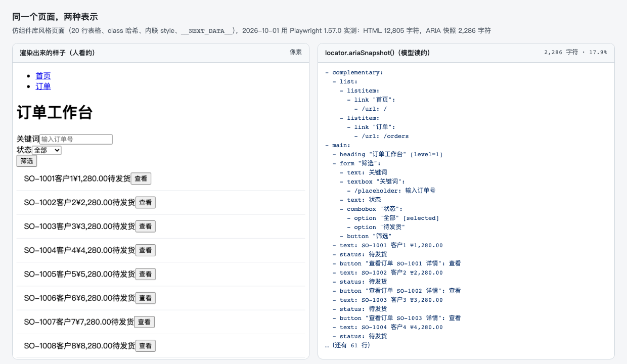
Task: Click the 筛选 button in the rendered form
Action: point(27,161)
